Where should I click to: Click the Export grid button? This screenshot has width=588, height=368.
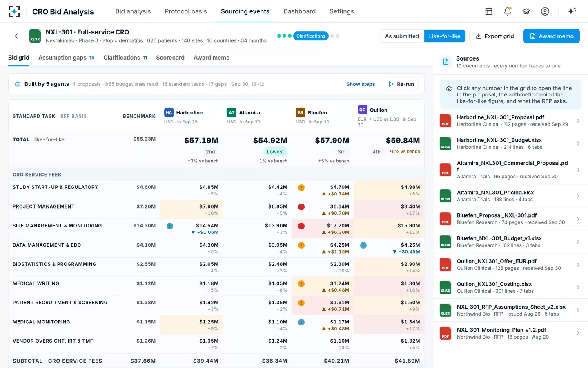494,36
